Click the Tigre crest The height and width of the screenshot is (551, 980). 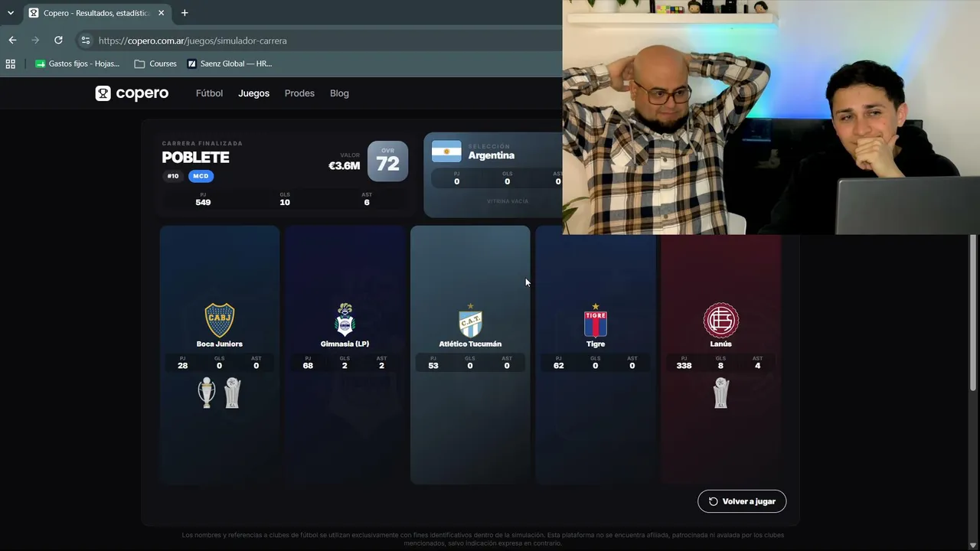(x=596, y=321)
